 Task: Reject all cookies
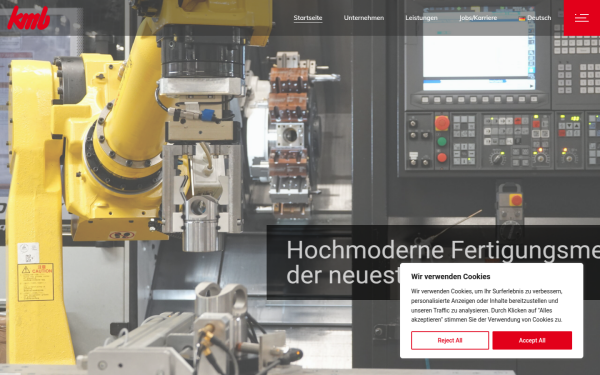(x=450, y=340)
